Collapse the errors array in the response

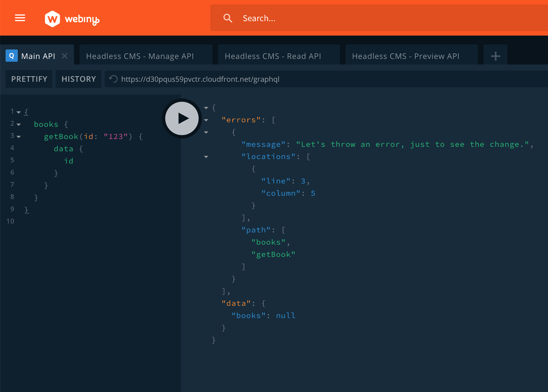point(206,120)
